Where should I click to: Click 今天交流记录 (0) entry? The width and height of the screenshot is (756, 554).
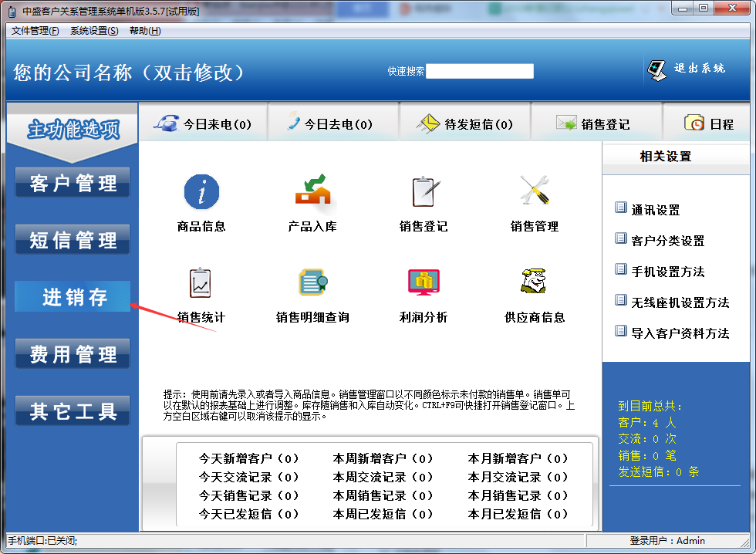[248, 477]
